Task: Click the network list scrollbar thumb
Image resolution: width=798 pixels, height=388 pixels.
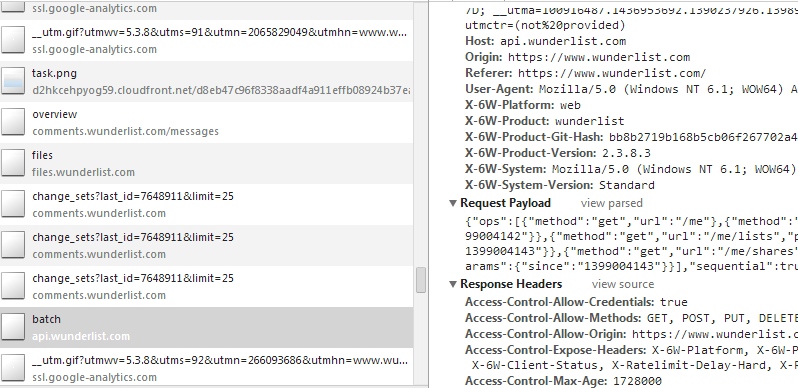Action: (x=421, y=280)
